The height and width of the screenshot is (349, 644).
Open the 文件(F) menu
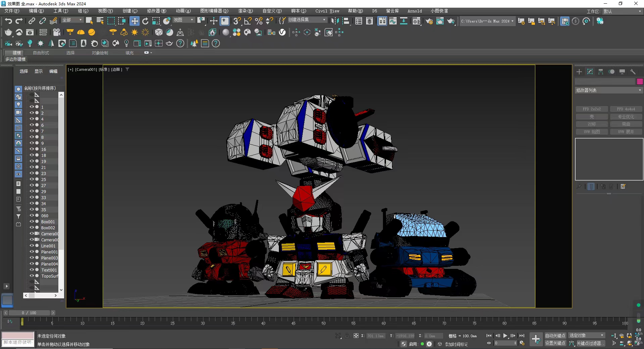(12, 11)
